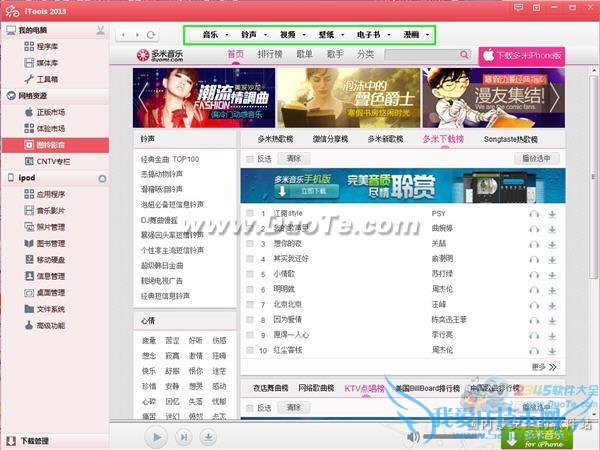Click the ipod eject circle icon
Screen dimensions: 600x450
[102, 178]
